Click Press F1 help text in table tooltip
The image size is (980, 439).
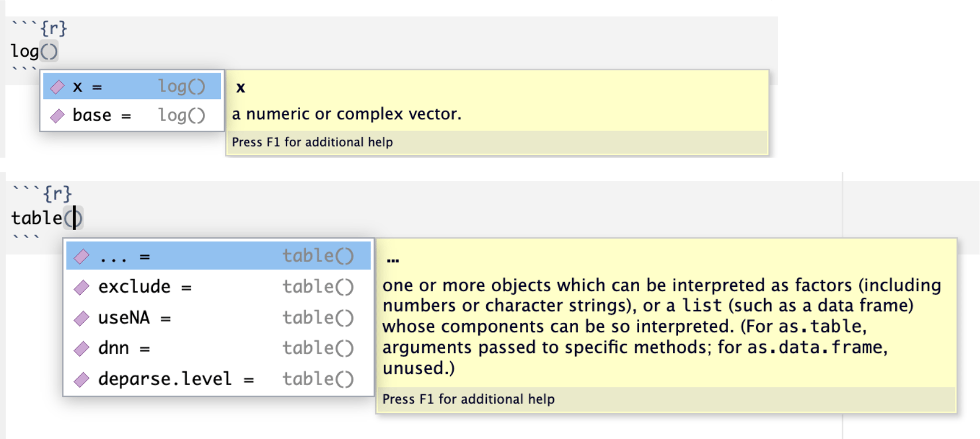pyautogui.click(x=469, y=399)
